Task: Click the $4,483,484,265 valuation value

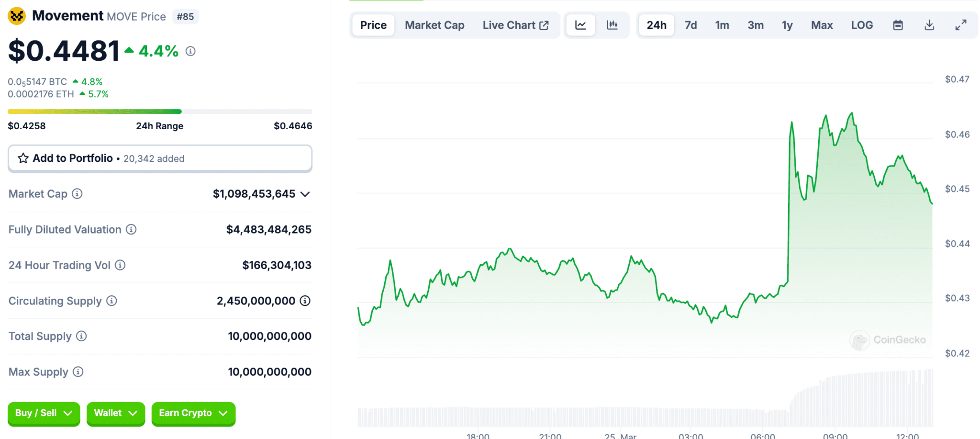Action: (x=269, y=230)
